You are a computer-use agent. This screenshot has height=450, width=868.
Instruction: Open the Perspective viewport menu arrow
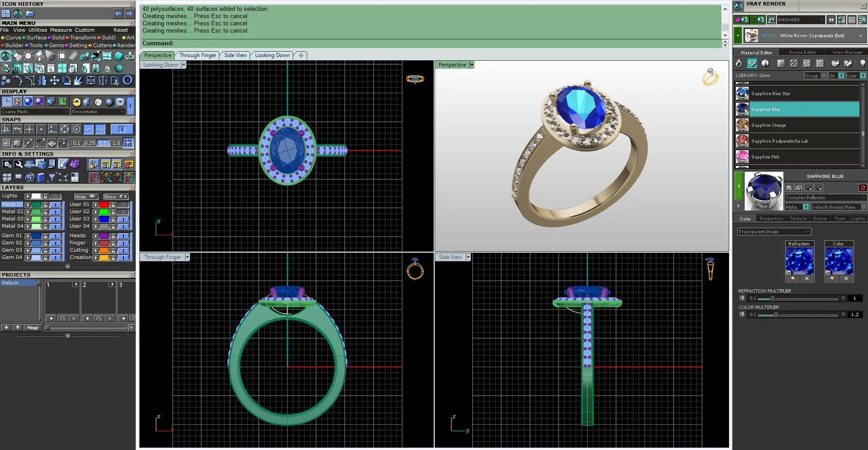coord(471,65)
